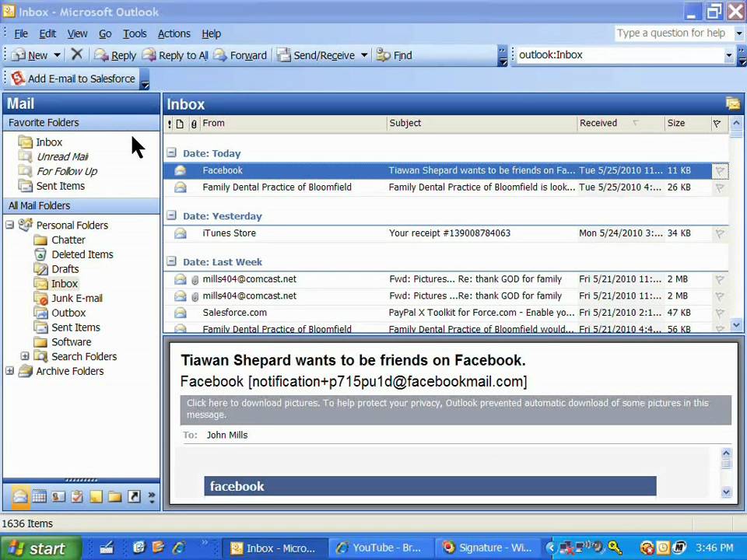The height and width of the screenshot is (560, 747).
Task: Click attachment paperclip on first mills404 message
Action: tap(195, 279)
